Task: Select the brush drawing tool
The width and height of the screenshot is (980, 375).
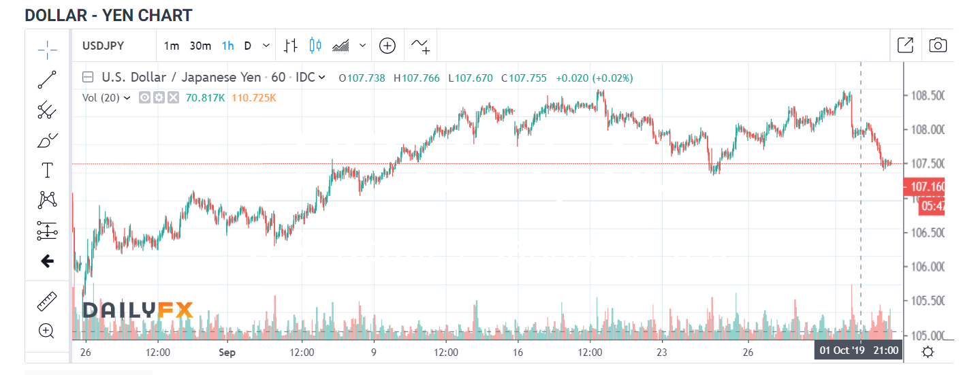Action: pos(47,140)
